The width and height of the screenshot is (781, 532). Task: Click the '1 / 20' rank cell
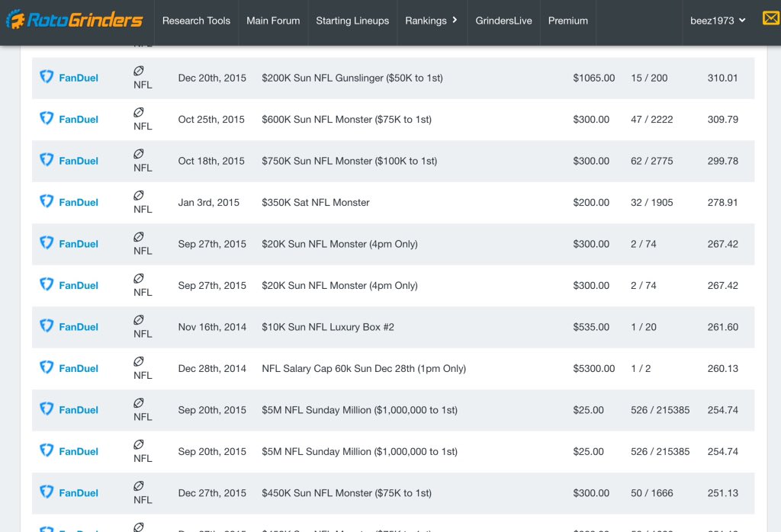(x=644, y=327)
